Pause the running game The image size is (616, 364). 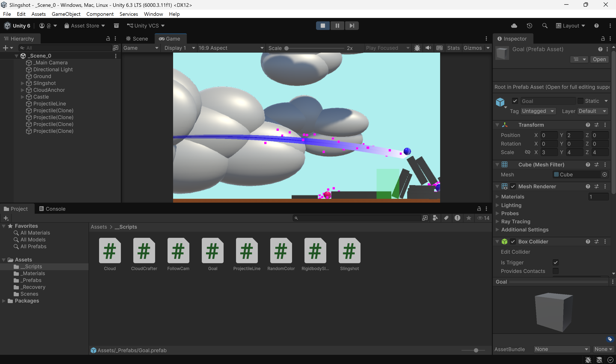[337, 26]
